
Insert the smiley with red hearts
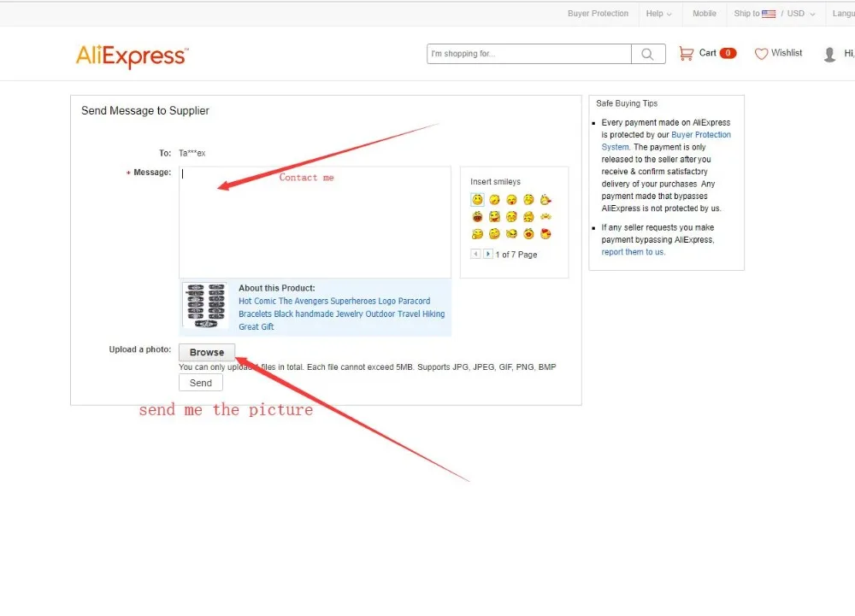point(545,233)
